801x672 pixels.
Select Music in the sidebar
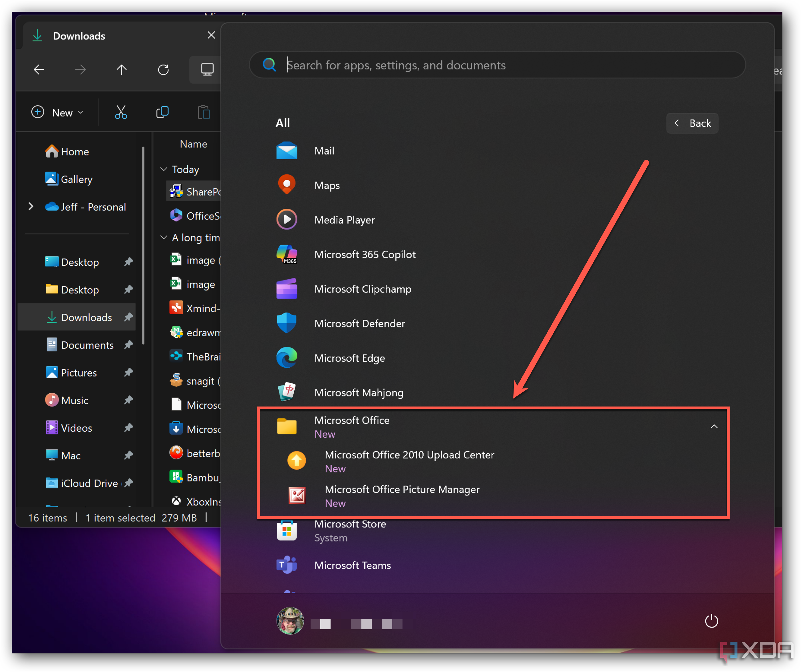point(76,401)
